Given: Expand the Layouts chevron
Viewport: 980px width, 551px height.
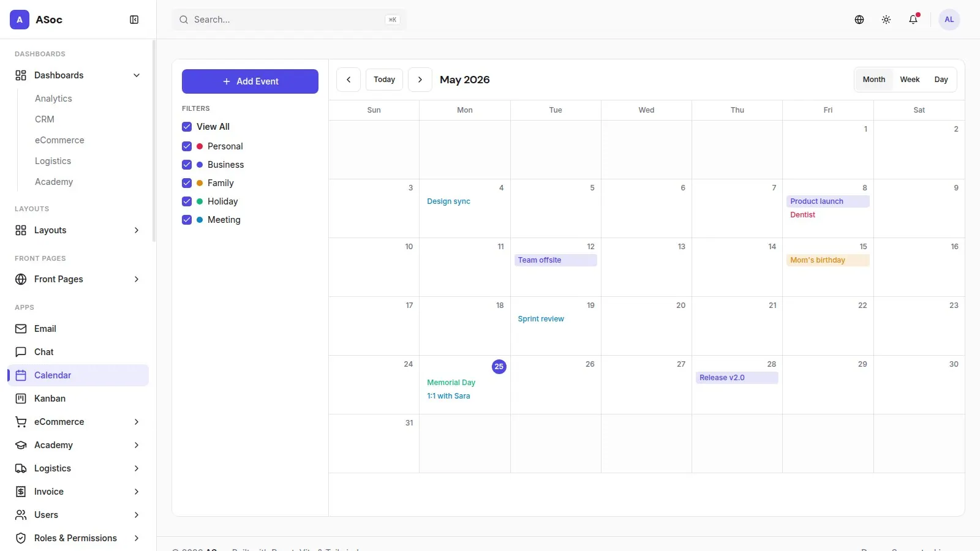Looking at the screenshot, I should [x=137, y=230].
